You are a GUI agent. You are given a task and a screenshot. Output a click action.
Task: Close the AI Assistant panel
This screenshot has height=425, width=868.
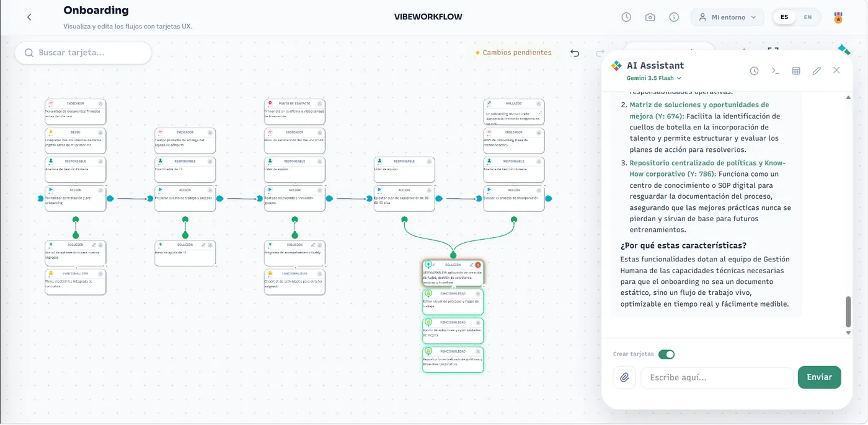[x=836, y=70]
